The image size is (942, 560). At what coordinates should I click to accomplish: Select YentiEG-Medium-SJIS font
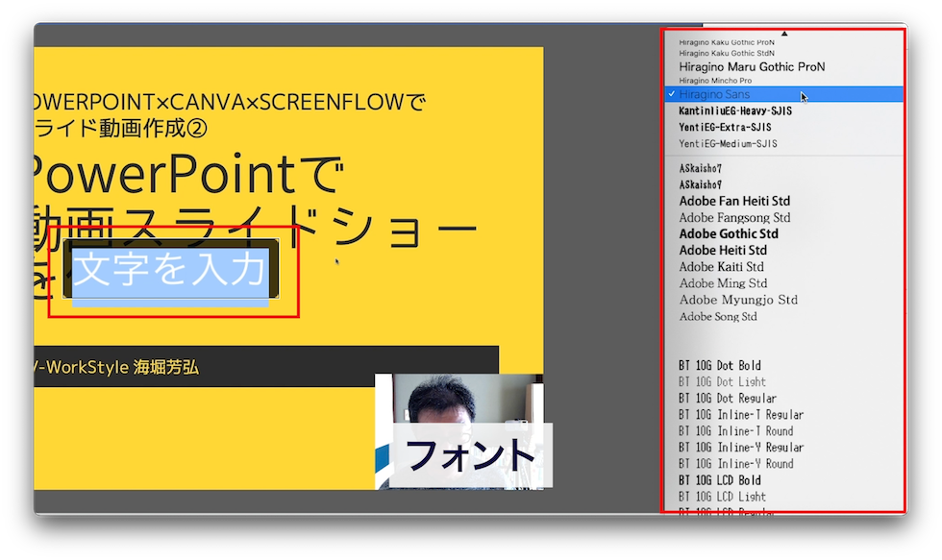click(x=728, y=144)
